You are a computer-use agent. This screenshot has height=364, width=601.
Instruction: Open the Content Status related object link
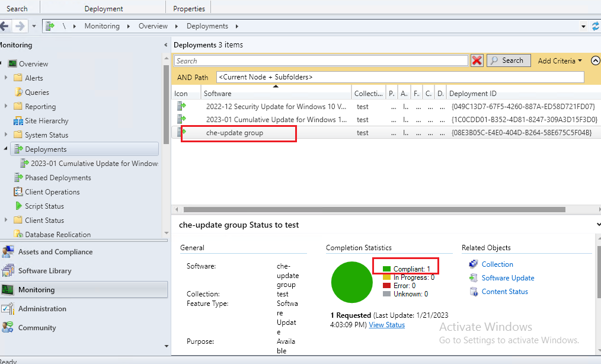click(505, 292)
